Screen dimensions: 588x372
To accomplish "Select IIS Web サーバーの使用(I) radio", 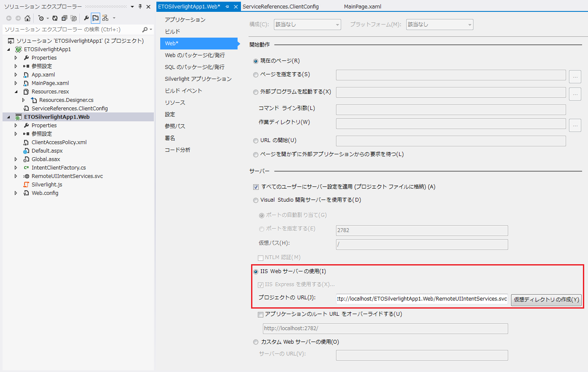I will pos(256,272).
